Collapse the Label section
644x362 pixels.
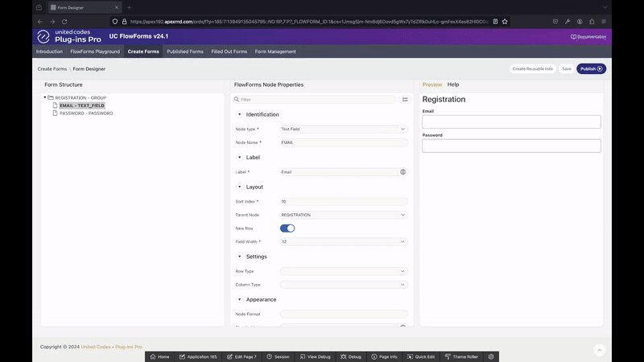(x=239, y=157)
